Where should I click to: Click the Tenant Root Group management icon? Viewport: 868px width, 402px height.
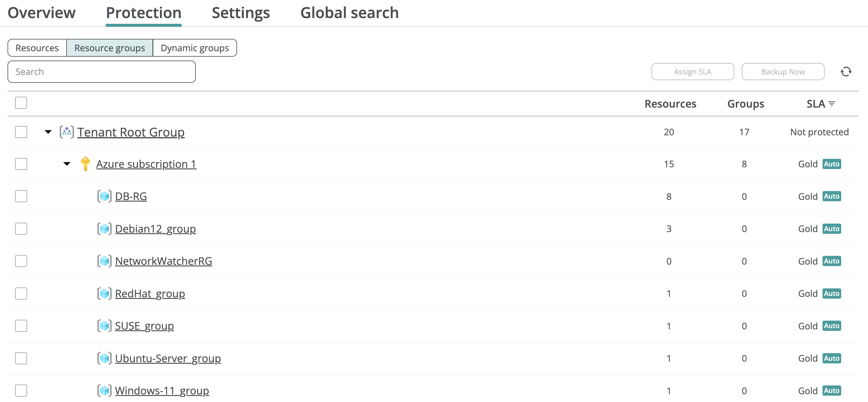(x=67, y=132)
